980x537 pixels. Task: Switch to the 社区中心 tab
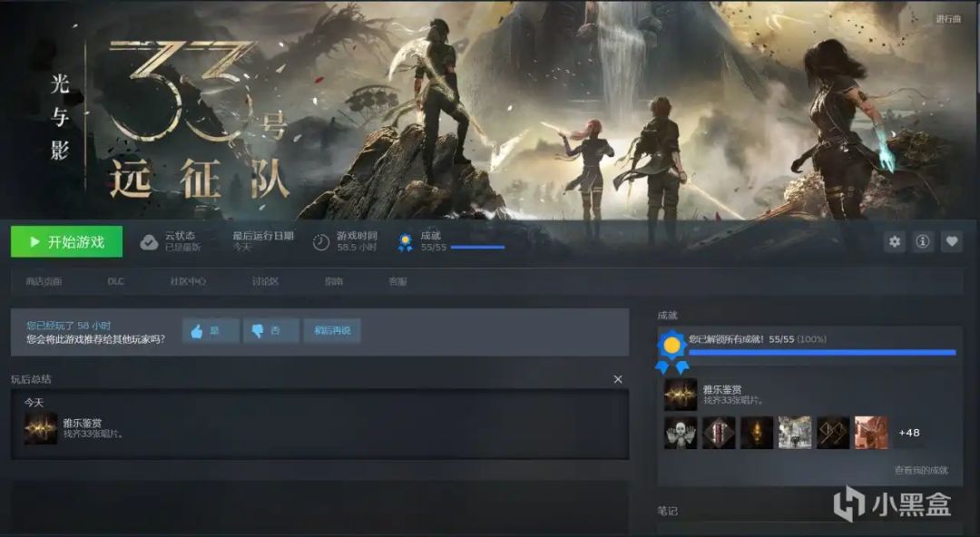click(x=188, y=281)
